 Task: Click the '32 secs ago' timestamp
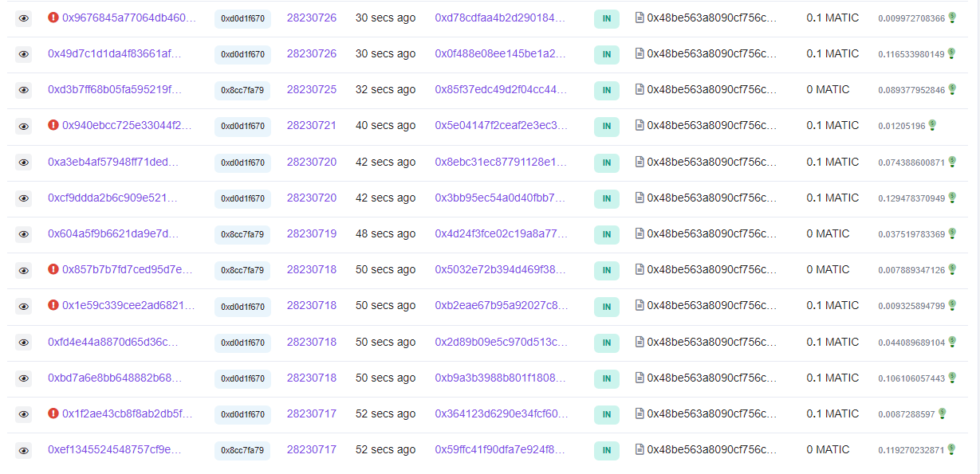385,89
